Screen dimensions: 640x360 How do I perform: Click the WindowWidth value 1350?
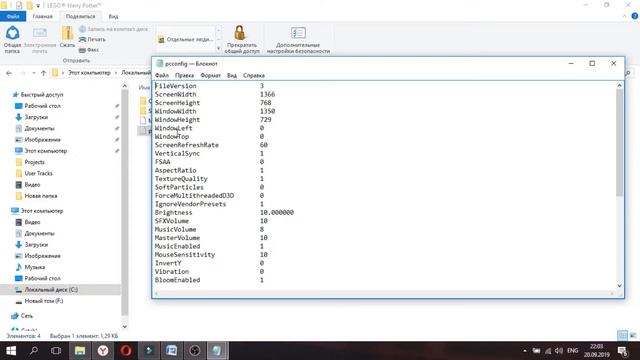[267, 111]
